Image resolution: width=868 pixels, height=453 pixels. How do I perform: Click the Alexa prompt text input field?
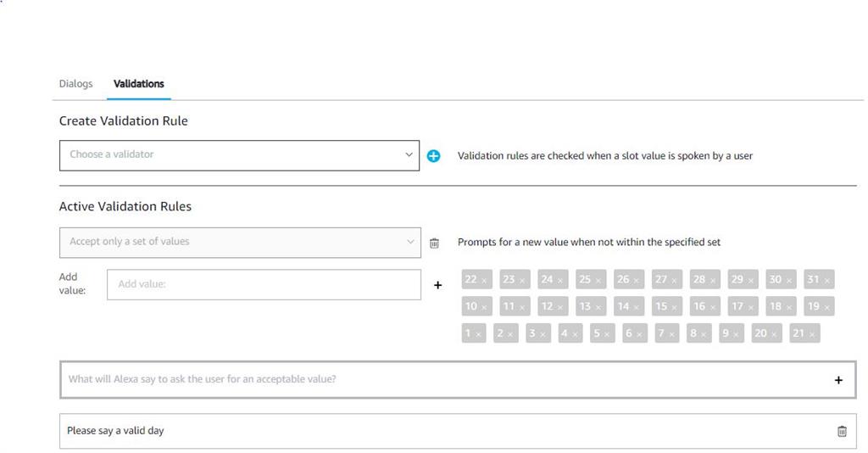point(441,379)
